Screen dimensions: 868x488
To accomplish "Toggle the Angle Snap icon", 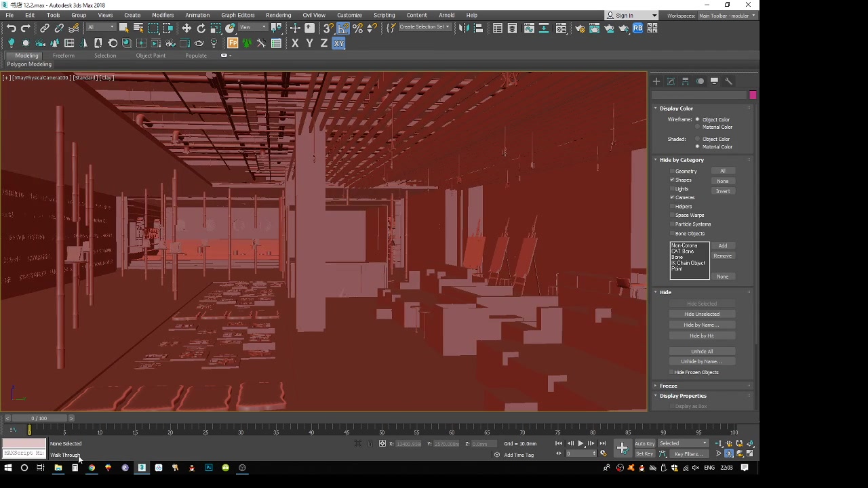I will pyautogui.click(x=343, y=28).
